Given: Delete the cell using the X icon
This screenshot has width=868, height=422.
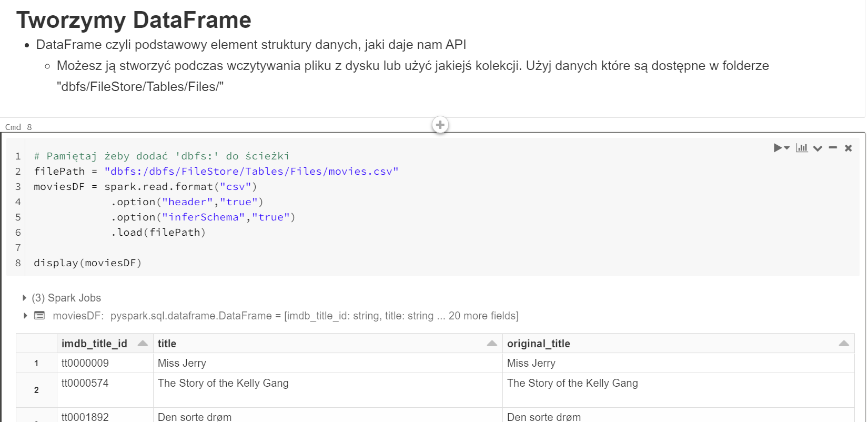Looking at the screenshot, I should [848, 148].
